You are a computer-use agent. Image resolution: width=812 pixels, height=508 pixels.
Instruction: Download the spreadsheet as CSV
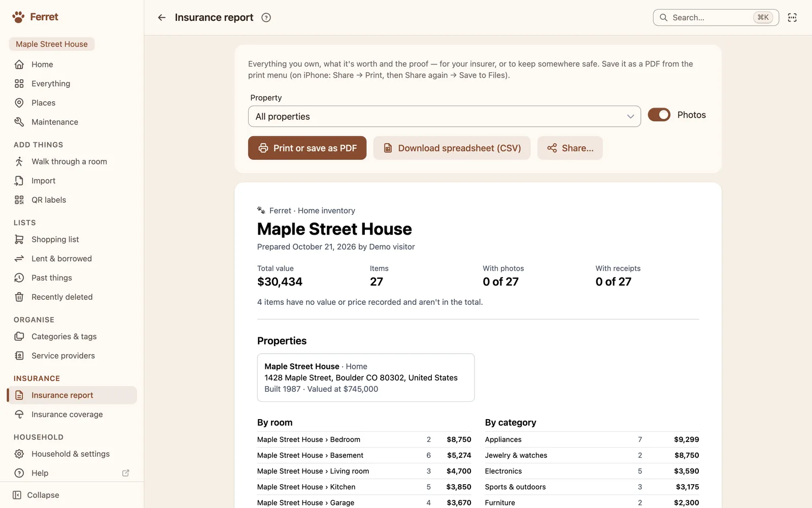tap(452, 148)
